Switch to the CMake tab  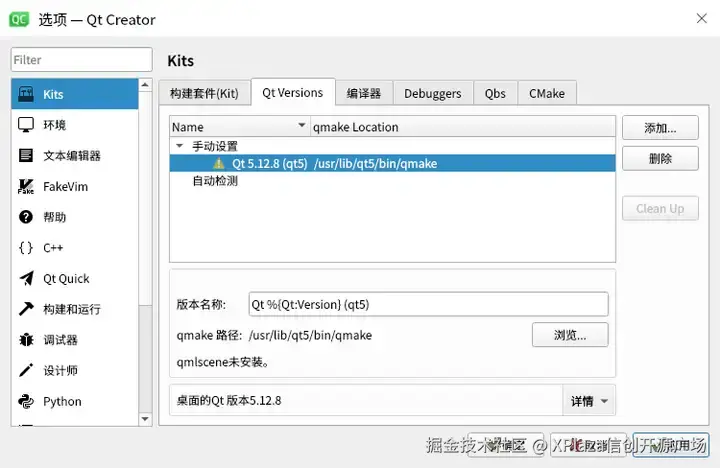pyautogui.click(x=547, y=93)
